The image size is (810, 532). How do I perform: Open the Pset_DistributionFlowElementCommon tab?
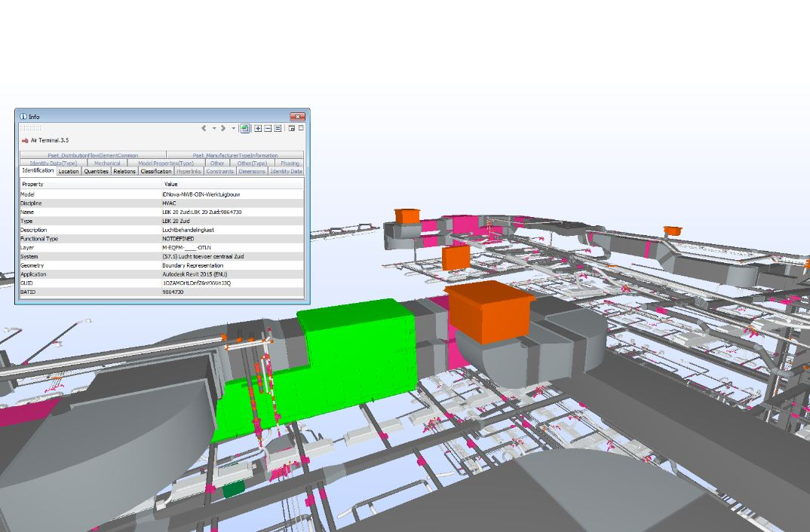pyautogui.click(x=93, y=155)
